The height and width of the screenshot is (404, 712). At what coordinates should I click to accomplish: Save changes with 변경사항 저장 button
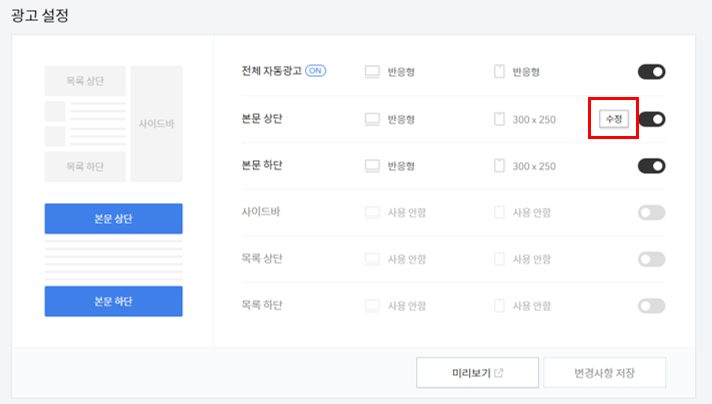click(x=605, y=373)
